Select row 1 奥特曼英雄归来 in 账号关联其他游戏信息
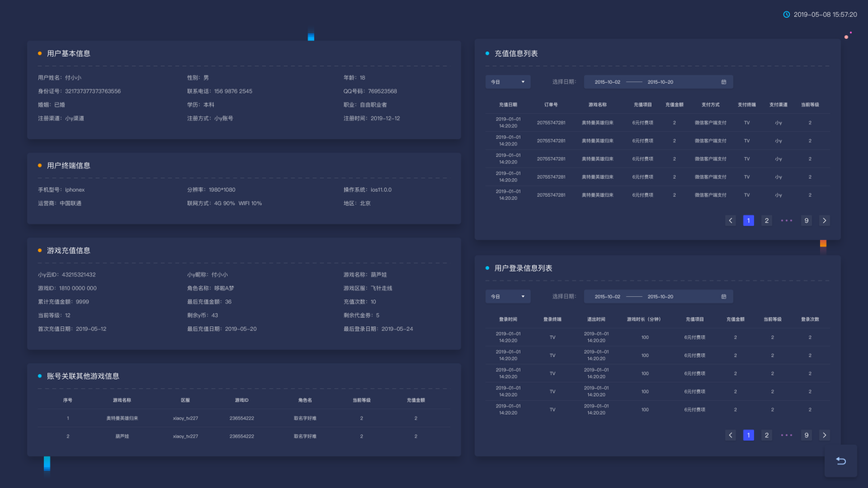The width and height of the screenshot is (868, 488). [243, 418]
